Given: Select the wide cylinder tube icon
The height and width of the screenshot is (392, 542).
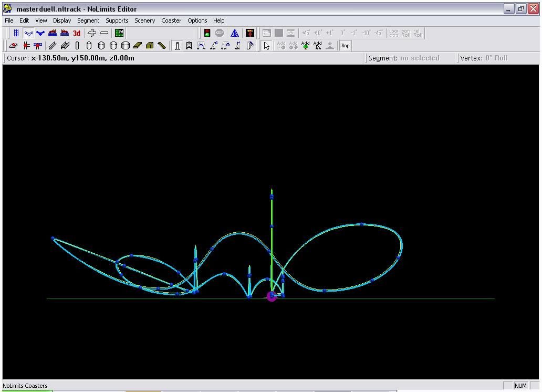Looking at the screenshot, I should coord(113,45).
